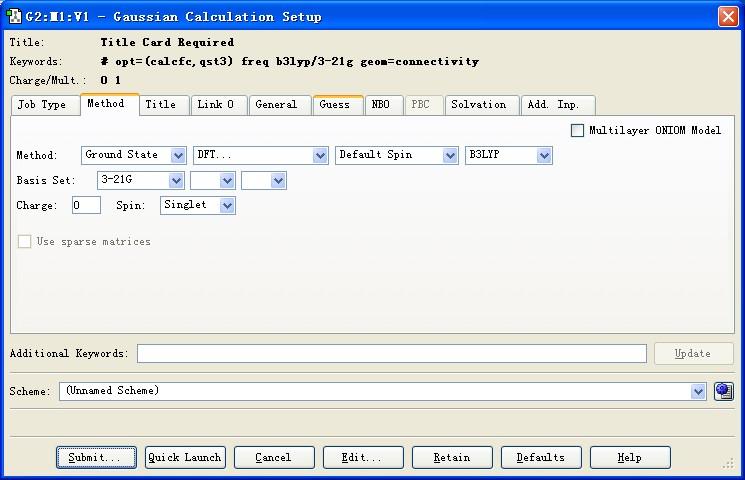The height and width of the screenshot is (480, 745).
Task: Click the Edit... button
Action: [363, 457]
